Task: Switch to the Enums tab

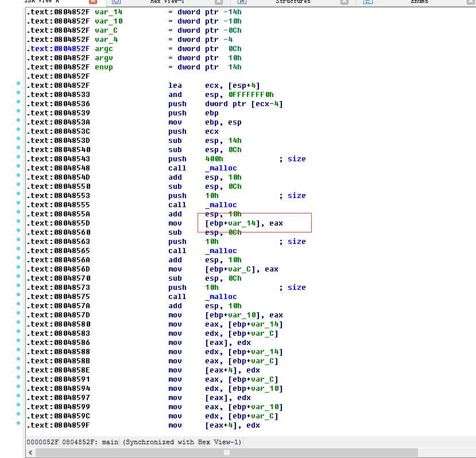Action: point(419,2)
